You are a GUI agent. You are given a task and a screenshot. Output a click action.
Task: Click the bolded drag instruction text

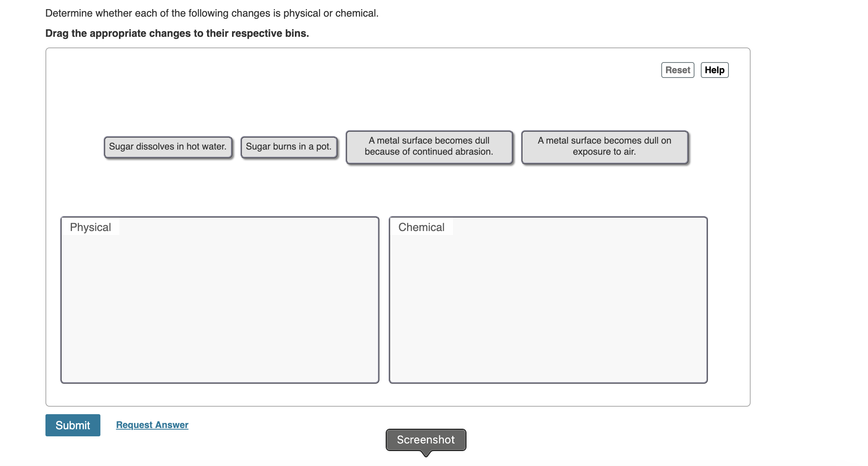(x=177, y=33)
